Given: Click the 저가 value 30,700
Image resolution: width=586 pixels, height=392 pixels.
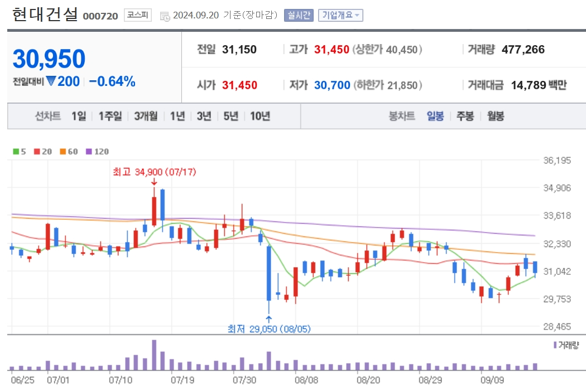Looking at the screenshot, I should pyautogui.click(x=332, y=85).
